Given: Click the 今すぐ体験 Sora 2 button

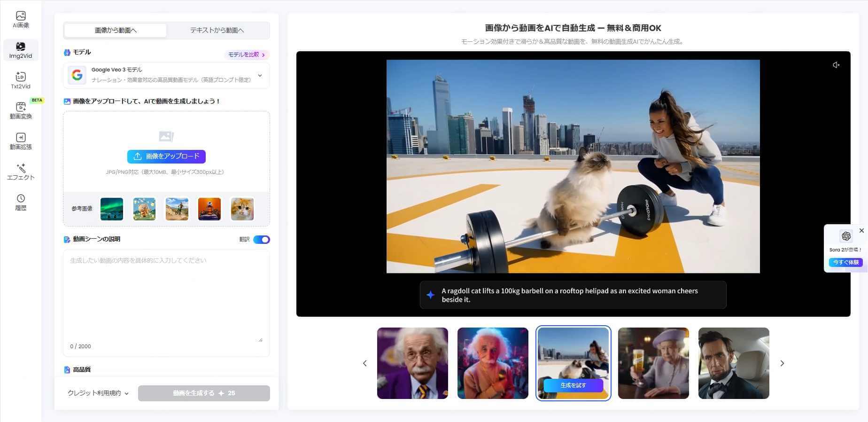Looking at the screenshot, I should pos(845,262).
